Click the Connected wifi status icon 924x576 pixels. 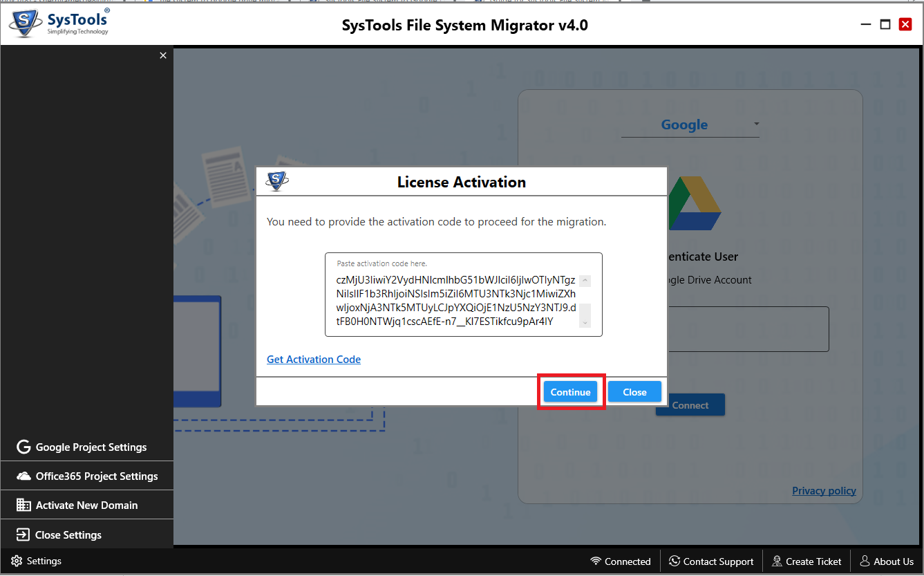(x=596, y=561)
